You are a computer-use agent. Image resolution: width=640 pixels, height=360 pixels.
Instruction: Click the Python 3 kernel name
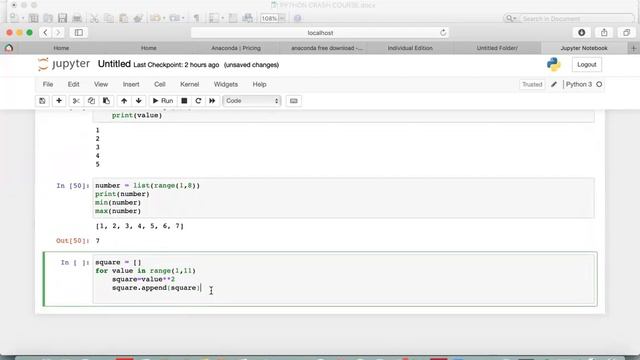tap(579, 84)
